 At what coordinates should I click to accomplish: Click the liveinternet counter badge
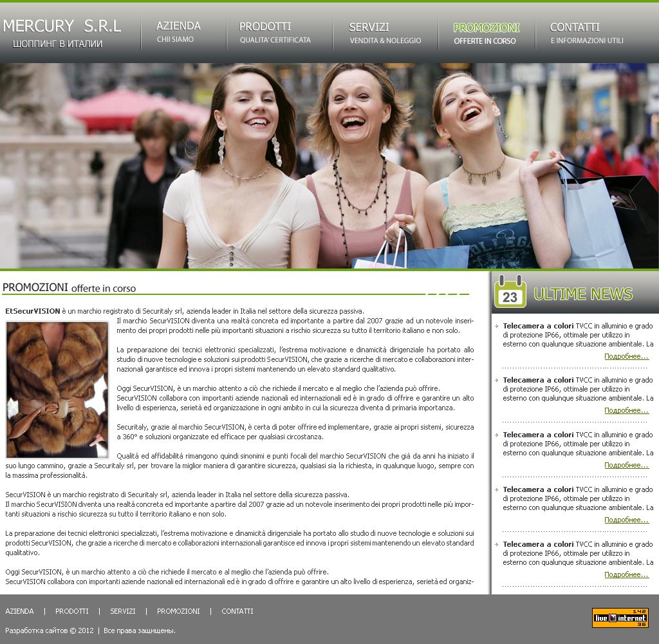(x=620, y=618)
